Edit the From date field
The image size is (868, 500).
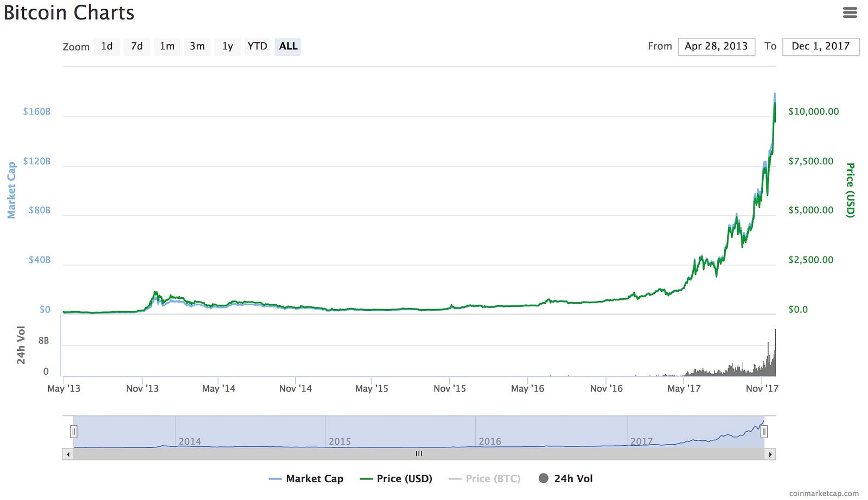click(716, 47)
